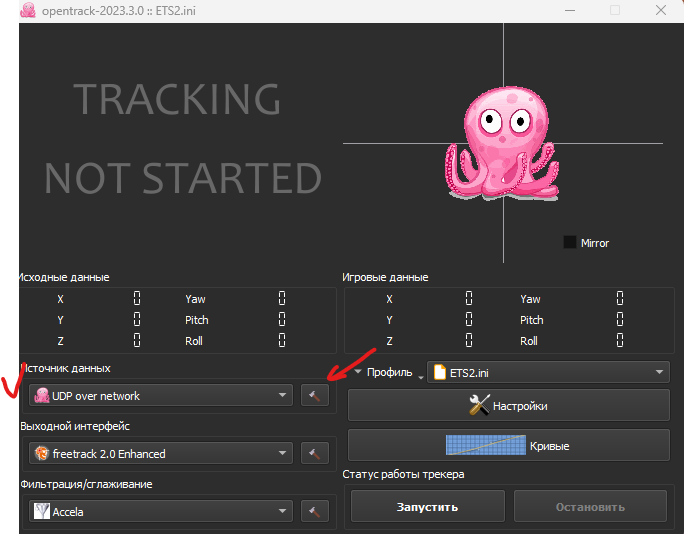Open the ETS2.ini profile dropdown

coord(548,372)
